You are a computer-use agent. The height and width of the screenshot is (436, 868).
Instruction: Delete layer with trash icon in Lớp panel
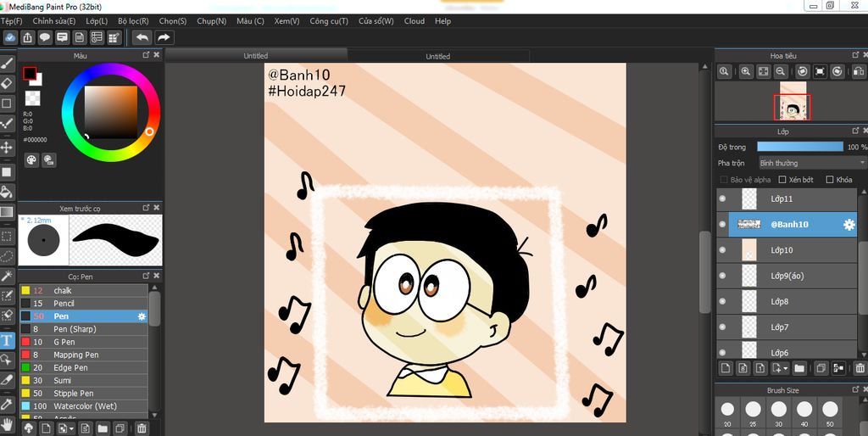(x=860, y=368)
